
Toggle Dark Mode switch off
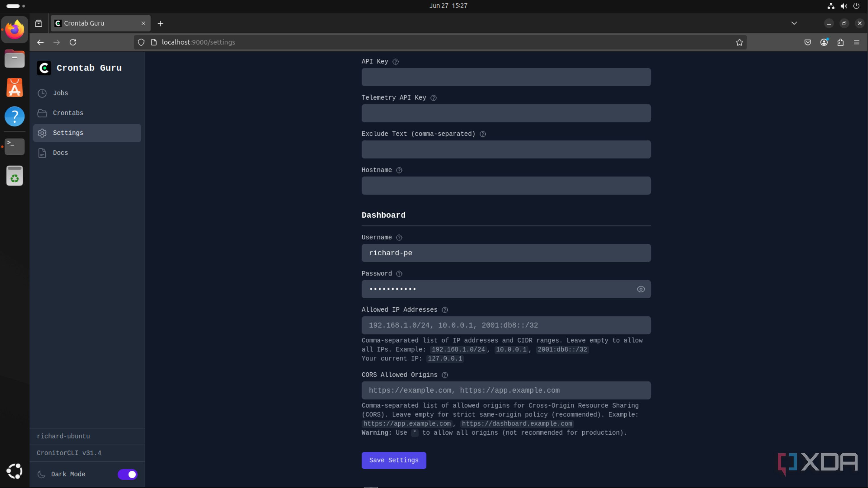point(127,475)
